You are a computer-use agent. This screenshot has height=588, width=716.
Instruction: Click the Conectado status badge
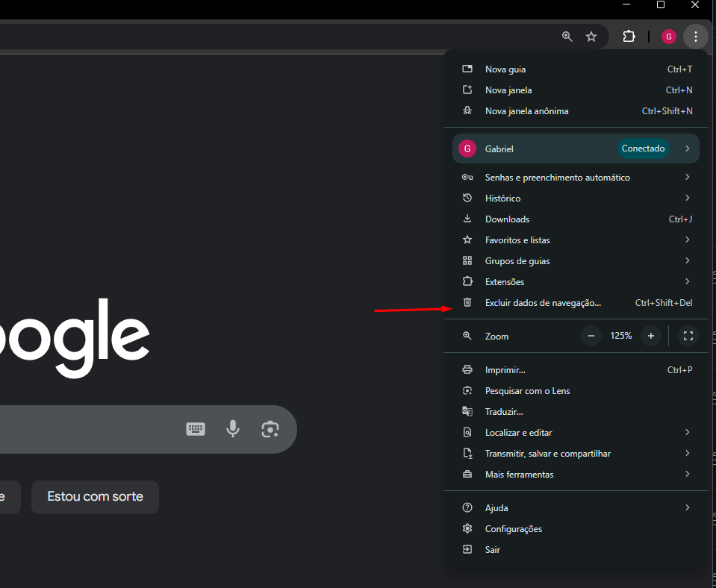[643, 148]
